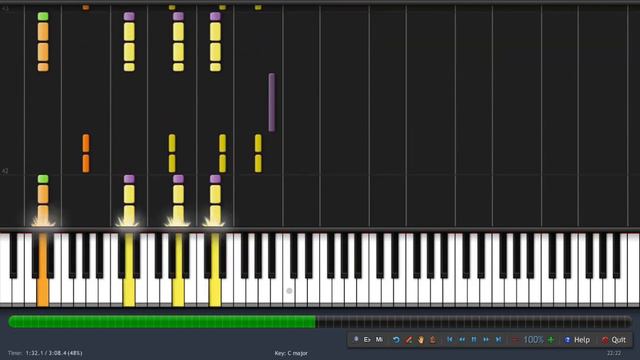Click the measure number '42' label
The image size is (640, 360).
tap(5, 171)
